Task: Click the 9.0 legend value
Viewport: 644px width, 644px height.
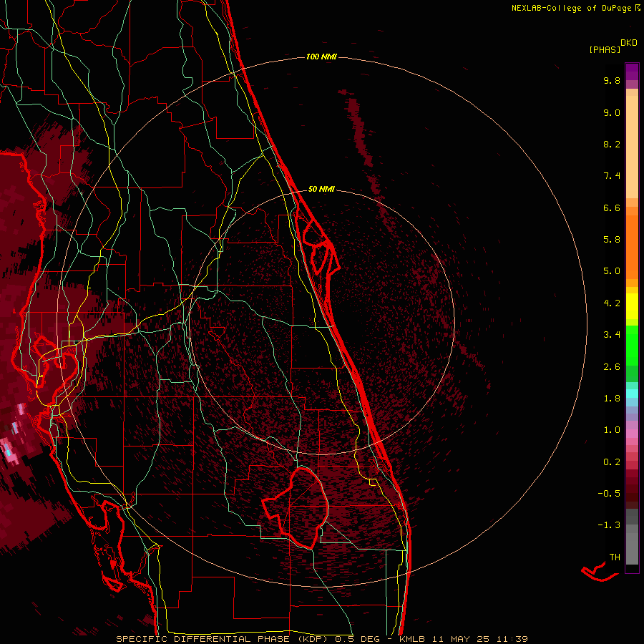Action: click(612, 112)
